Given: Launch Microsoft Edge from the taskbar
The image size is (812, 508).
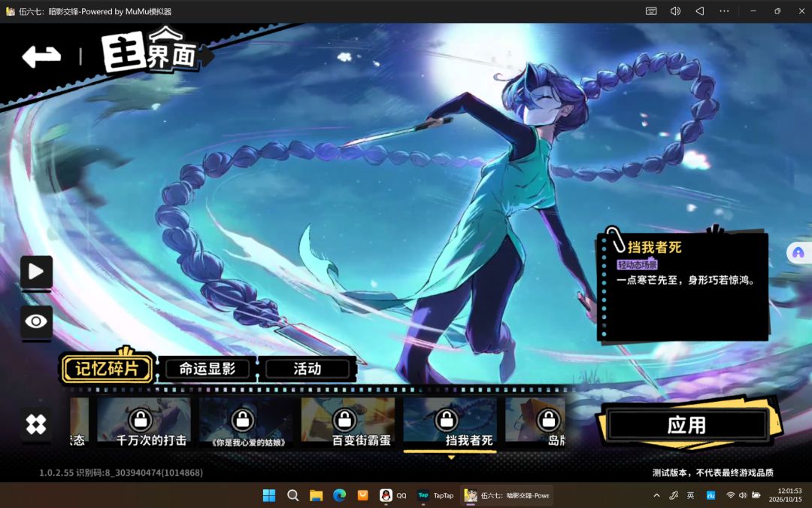Looking at the screenshot, I should coord(339,495).
